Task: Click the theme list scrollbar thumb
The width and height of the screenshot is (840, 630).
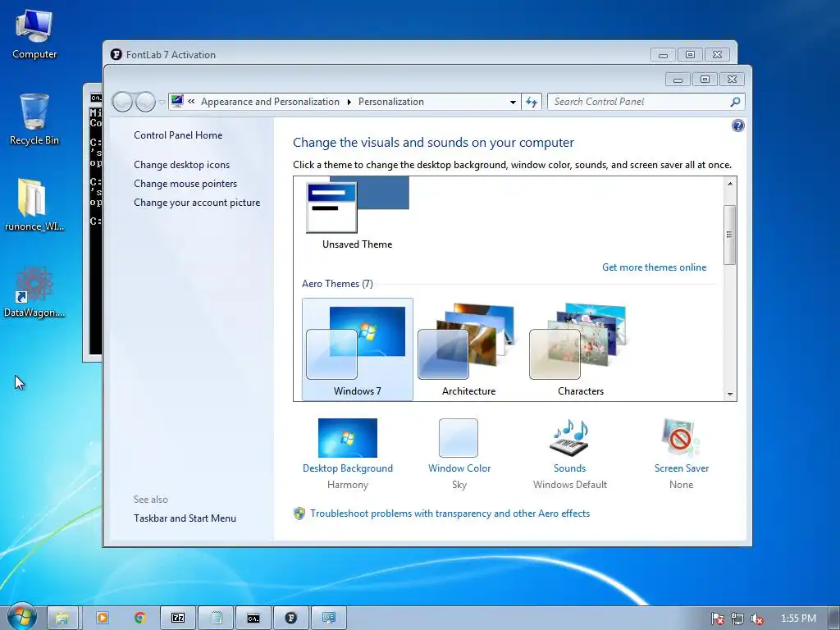Action: [x=729, y=235]
